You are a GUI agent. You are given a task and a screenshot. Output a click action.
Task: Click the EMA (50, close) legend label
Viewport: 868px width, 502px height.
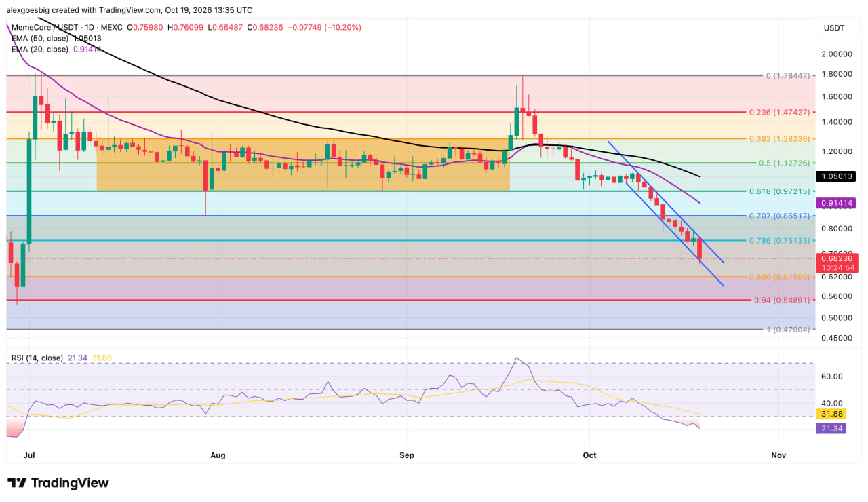tap(41, 39)
